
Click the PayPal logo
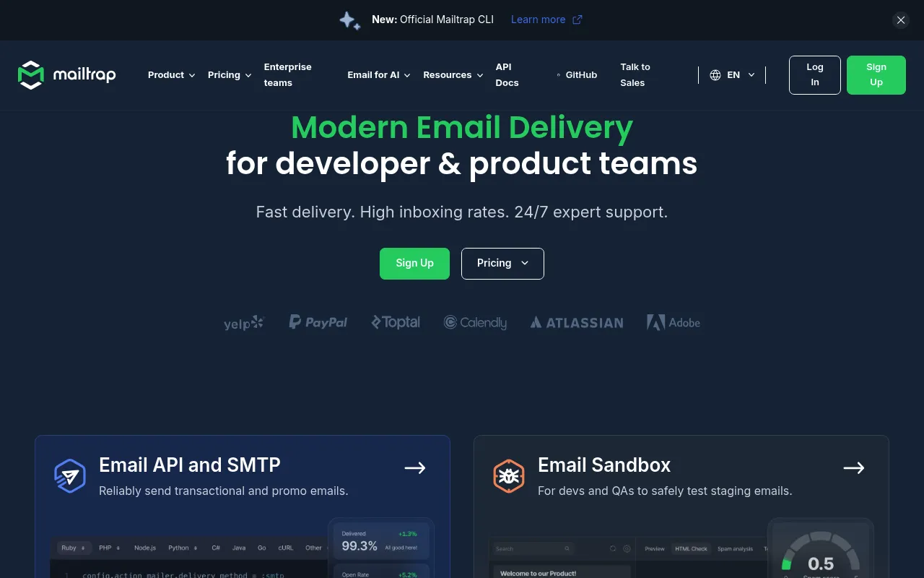[x=318, y=322]
